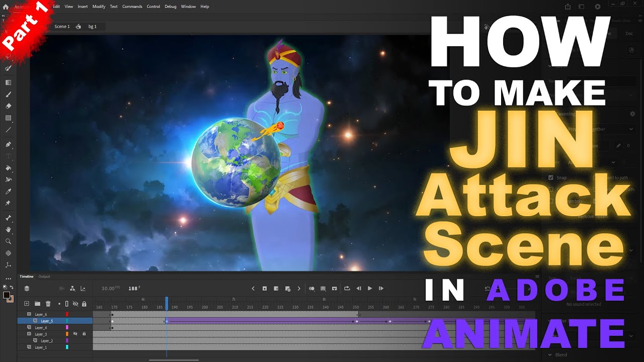Select the Gradient Transform tool
644x362 pixels.
click(8, 82)
